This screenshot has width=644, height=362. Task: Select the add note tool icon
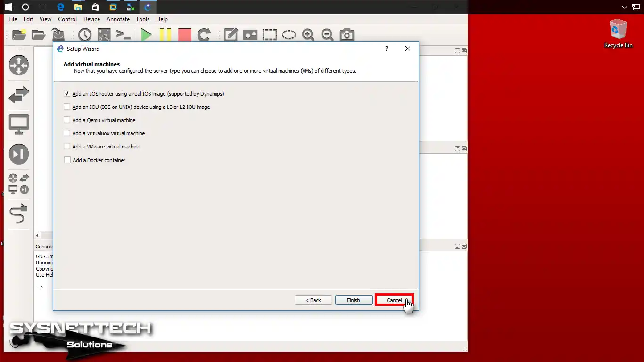click(x=231, y=34)
